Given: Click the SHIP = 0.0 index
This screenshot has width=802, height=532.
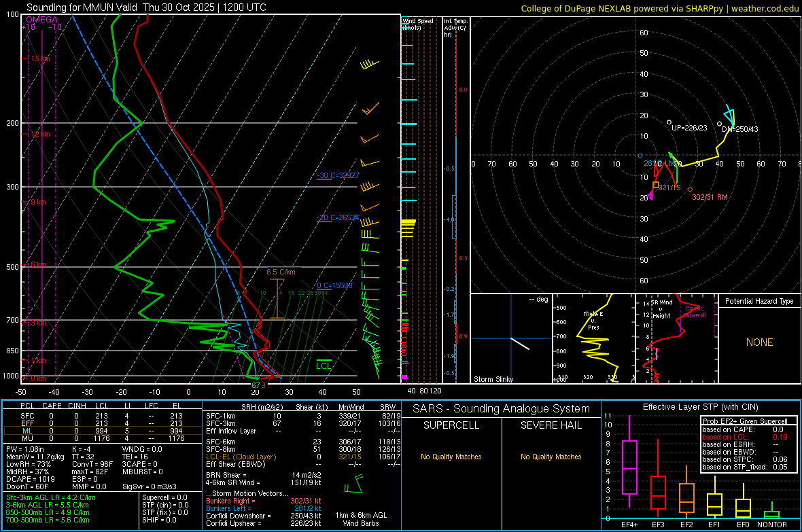Looking at the screenshot, I should pos(159,520).
